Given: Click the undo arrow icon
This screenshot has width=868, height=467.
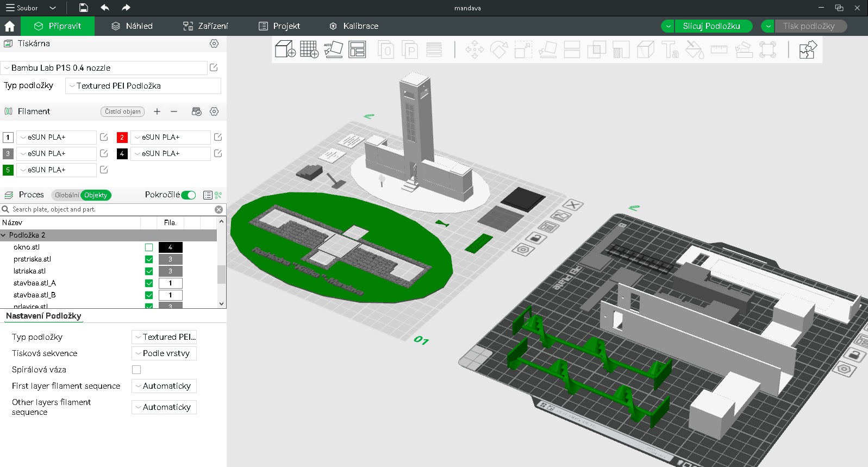Looking at the screenshot, I should (x=105, y=8).
